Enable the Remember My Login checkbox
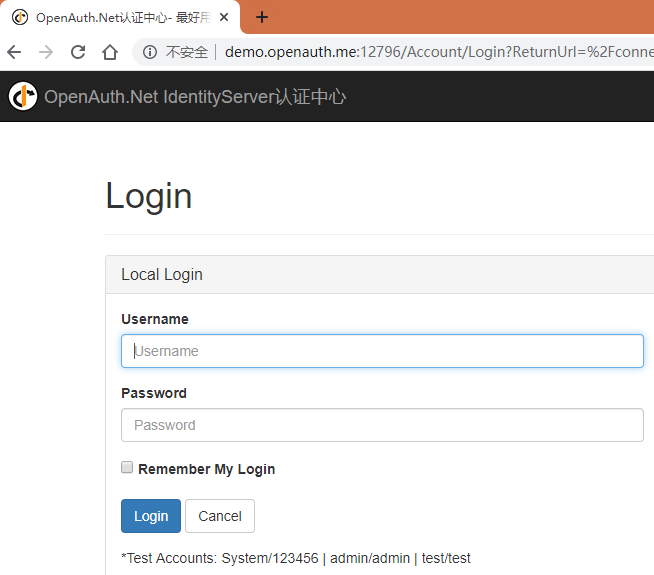This screenshot has width=654, height=575. point(127,467)
